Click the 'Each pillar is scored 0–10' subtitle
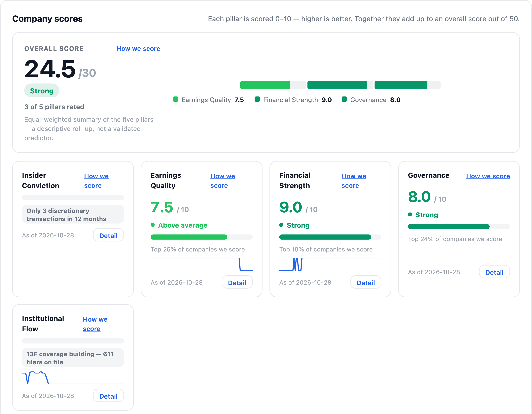The image size is (532, 414). [x=364, y=19]
